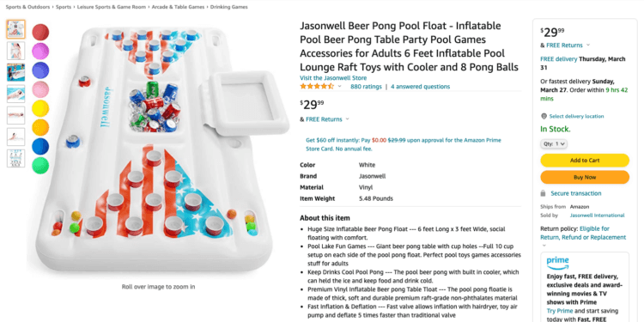Open the Drinking Games breadcrumb category
This screenshot has width=644, height=322.
pyautogui.click(x=228, y=7)
